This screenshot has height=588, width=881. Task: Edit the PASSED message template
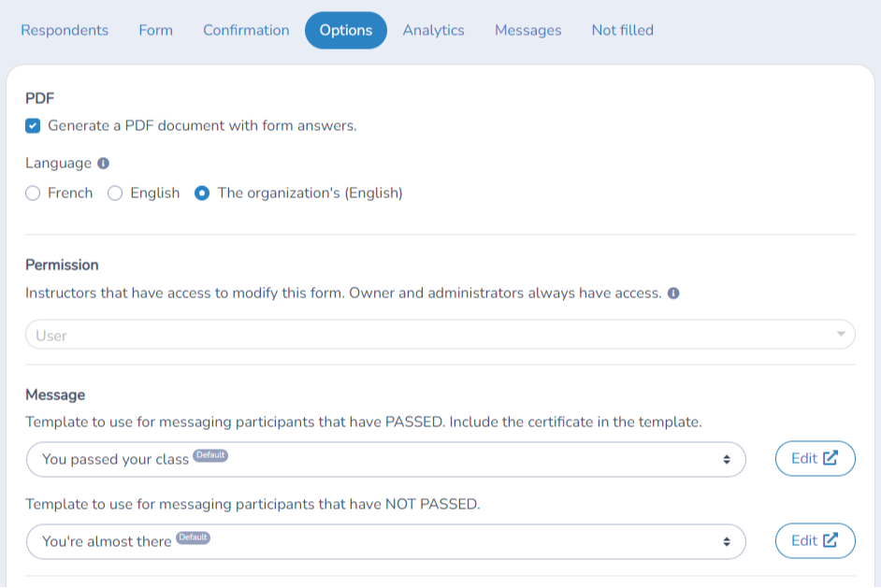coord(815,458)
